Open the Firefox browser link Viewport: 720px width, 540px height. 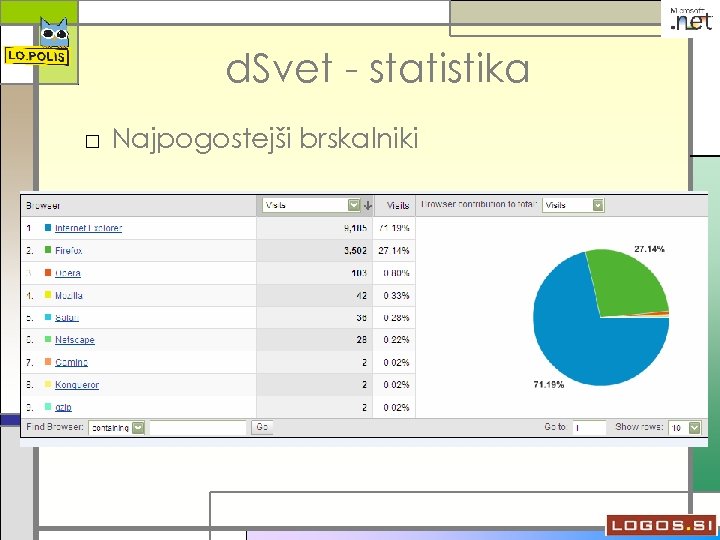68,251
